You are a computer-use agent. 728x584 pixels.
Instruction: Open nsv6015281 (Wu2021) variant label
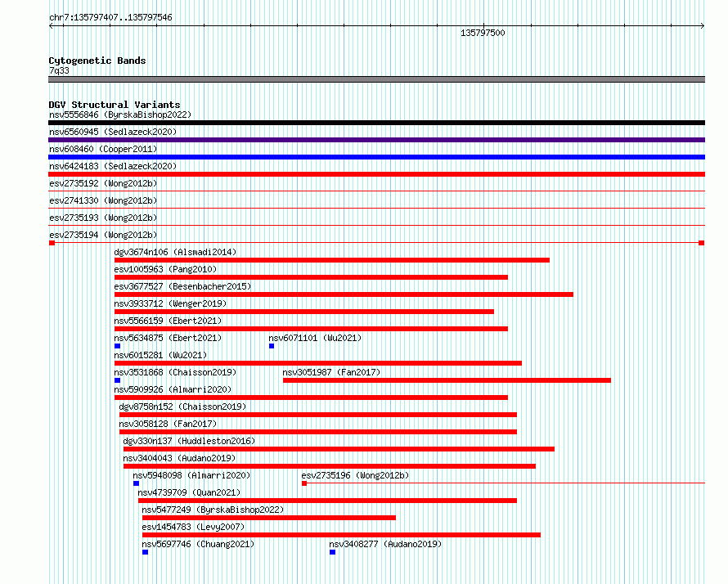click(160, 355)
